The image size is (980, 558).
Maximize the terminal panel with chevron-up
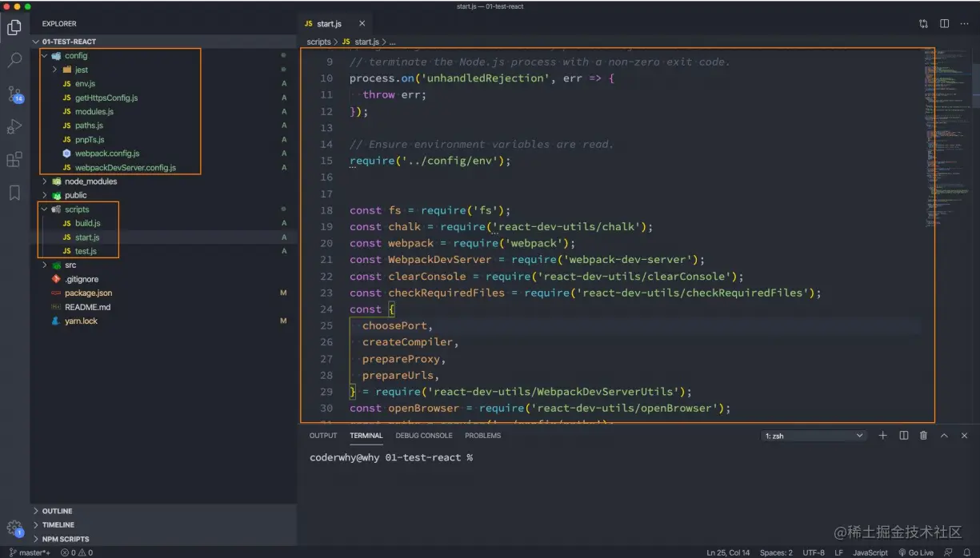click(944, 436)
